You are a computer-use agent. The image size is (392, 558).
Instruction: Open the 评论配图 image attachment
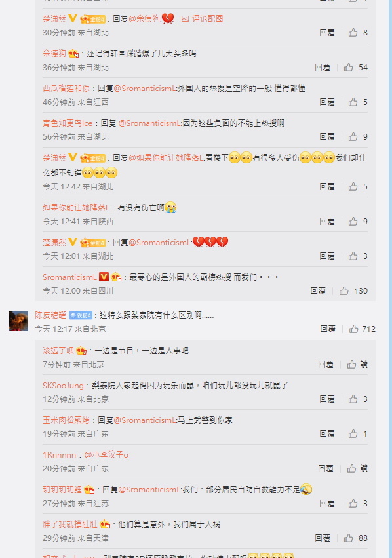[x=203, y=18]
